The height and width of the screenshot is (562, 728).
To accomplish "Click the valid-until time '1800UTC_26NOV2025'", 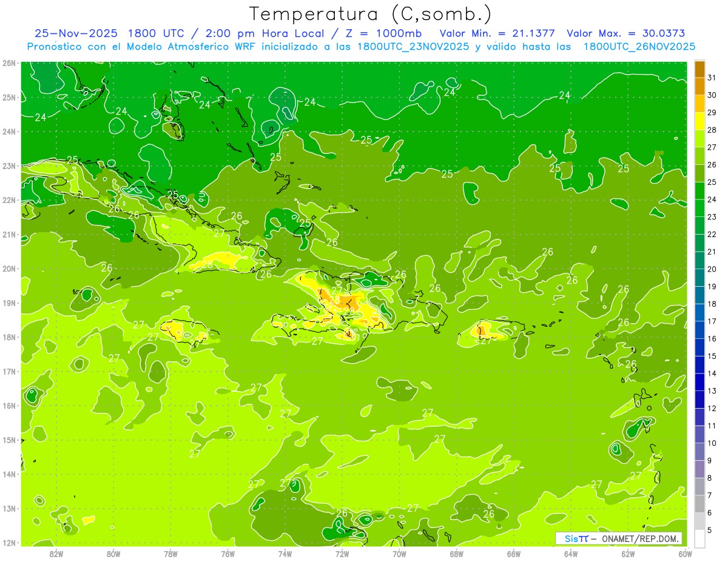I will pos(639,47).
